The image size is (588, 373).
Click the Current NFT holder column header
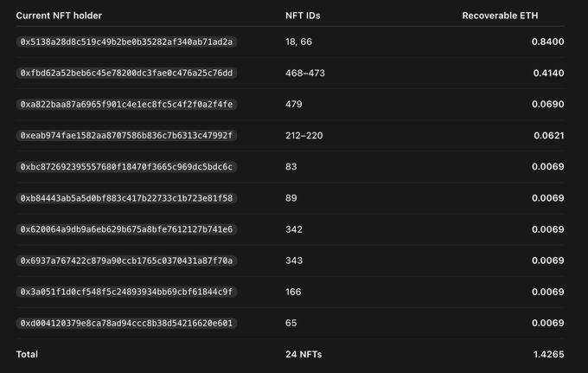[x=59, y=16]
